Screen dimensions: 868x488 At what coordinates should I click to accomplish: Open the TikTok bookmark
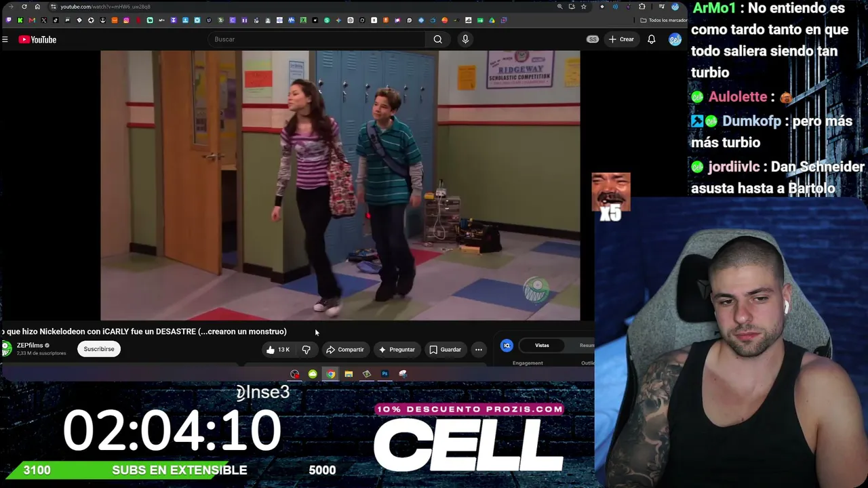[x=56, y=20]
